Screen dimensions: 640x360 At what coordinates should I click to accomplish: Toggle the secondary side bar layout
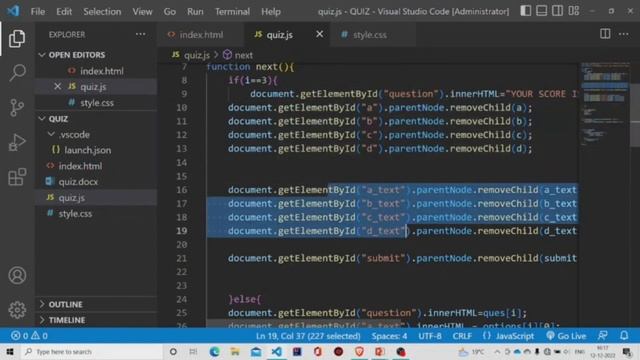click(x=558, y=11)
